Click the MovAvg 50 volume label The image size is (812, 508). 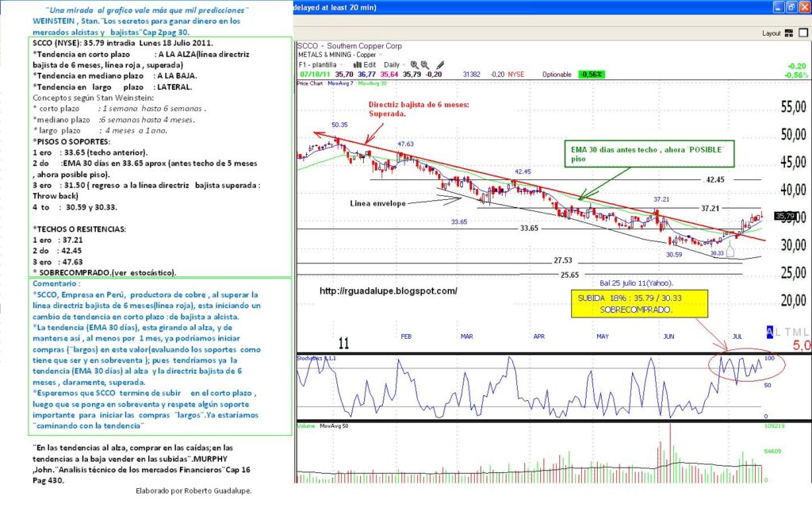tap(334, 425)
